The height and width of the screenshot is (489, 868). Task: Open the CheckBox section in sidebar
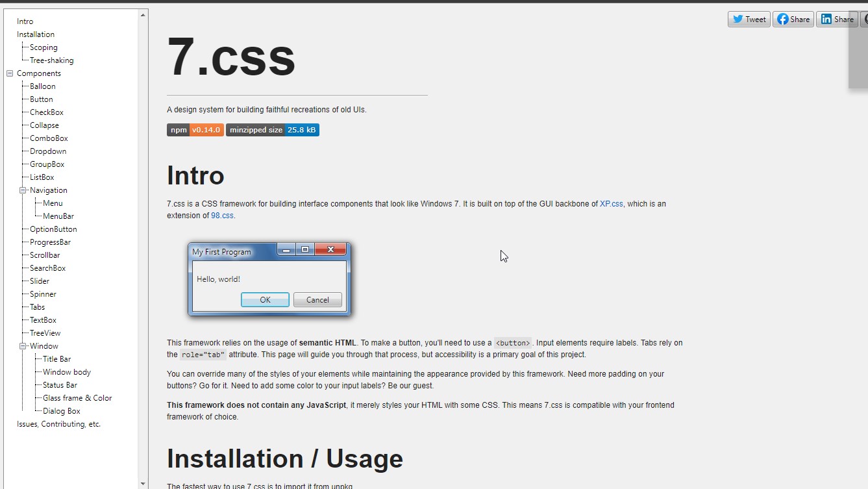47,112
